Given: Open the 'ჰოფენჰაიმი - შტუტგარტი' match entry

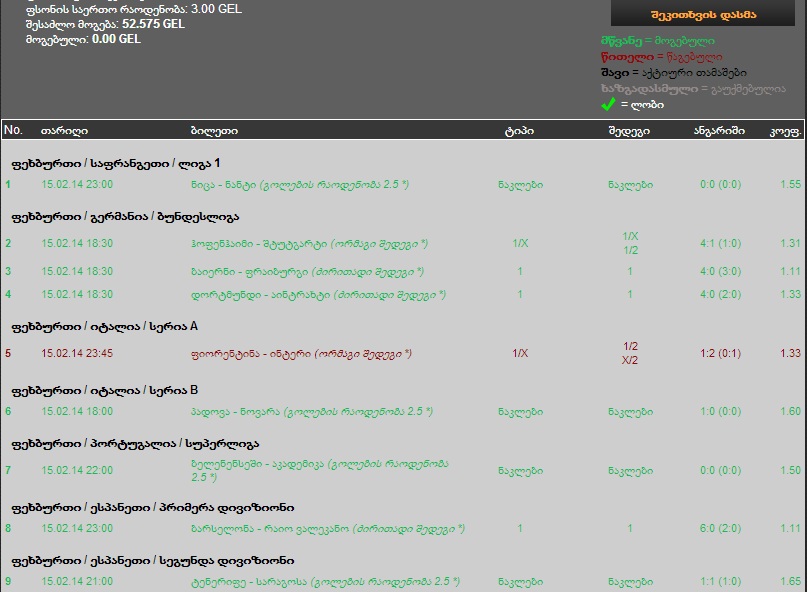Looking at the screenshot, I should point(309,244).
